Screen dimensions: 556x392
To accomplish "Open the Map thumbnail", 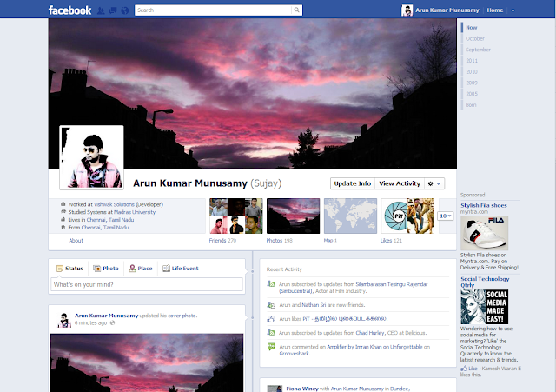I will point(350,216).
